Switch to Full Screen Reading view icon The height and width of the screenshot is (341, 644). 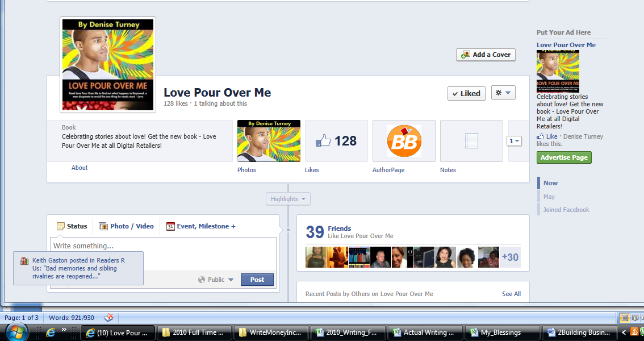635,318
